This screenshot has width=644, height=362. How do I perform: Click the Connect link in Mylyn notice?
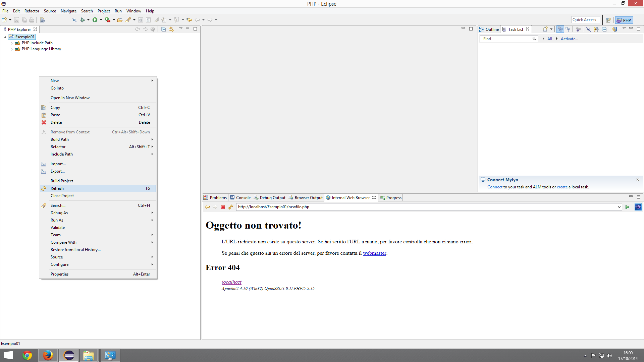click(x=495, y=187)
